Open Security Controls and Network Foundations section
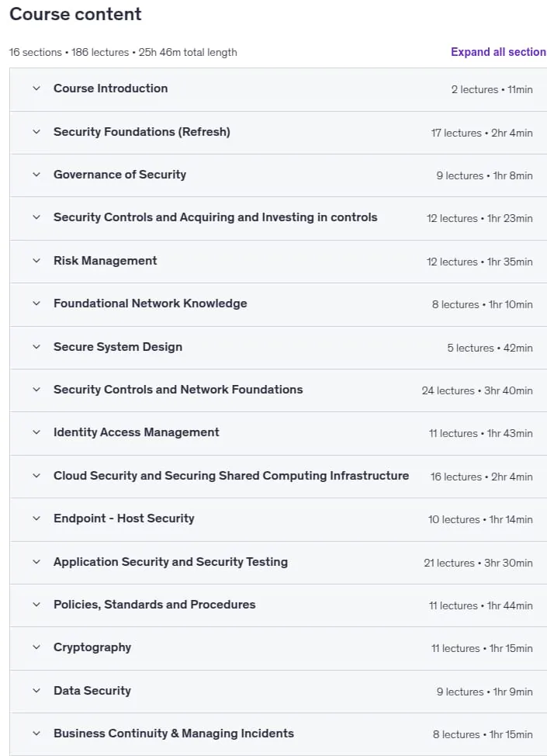Viewport: 547px width, 756px height. pos(178,390)
